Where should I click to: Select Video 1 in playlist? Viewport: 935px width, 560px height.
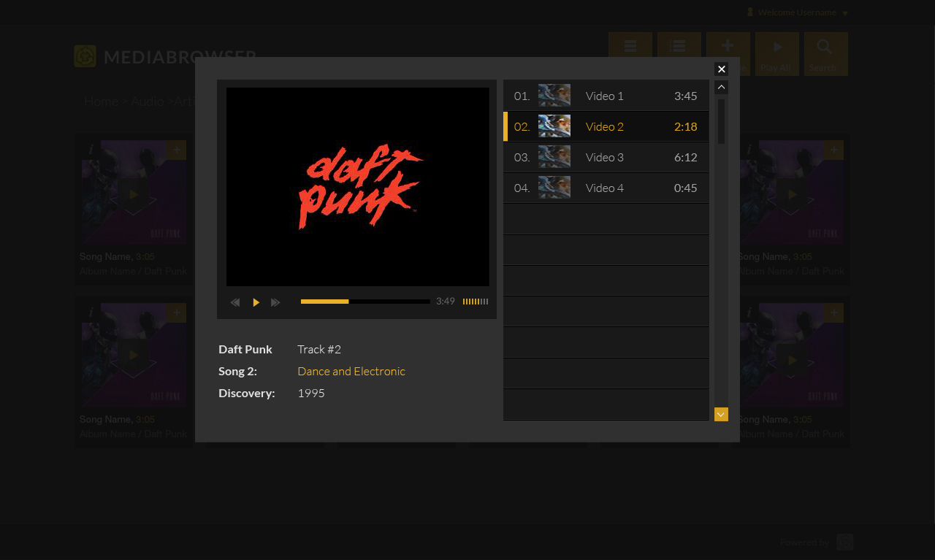[606, 96]
